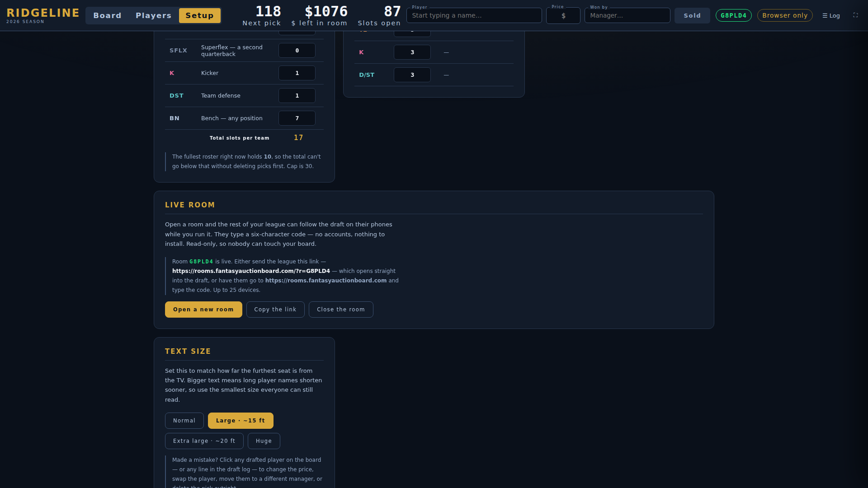Click the green G8PLD4 code in room note
Image resolution: width=868 pixels, height=488 pixels.
click(201, 262)
